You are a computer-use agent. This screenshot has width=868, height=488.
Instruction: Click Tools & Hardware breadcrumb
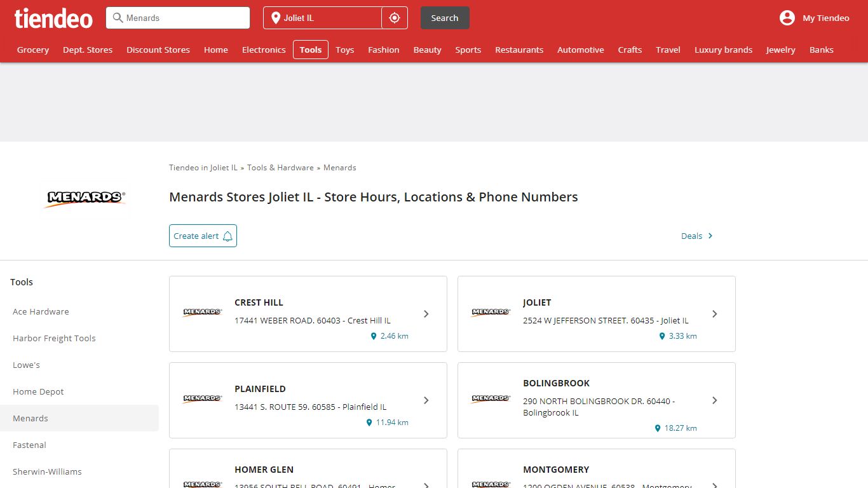point(280,168)
